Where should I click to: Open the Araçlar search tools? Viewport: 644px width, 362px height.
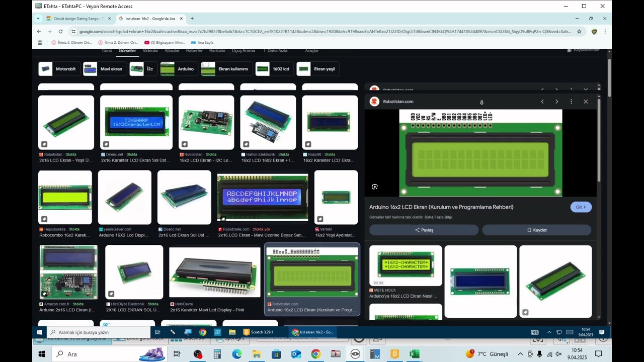(x=312, y=50)
